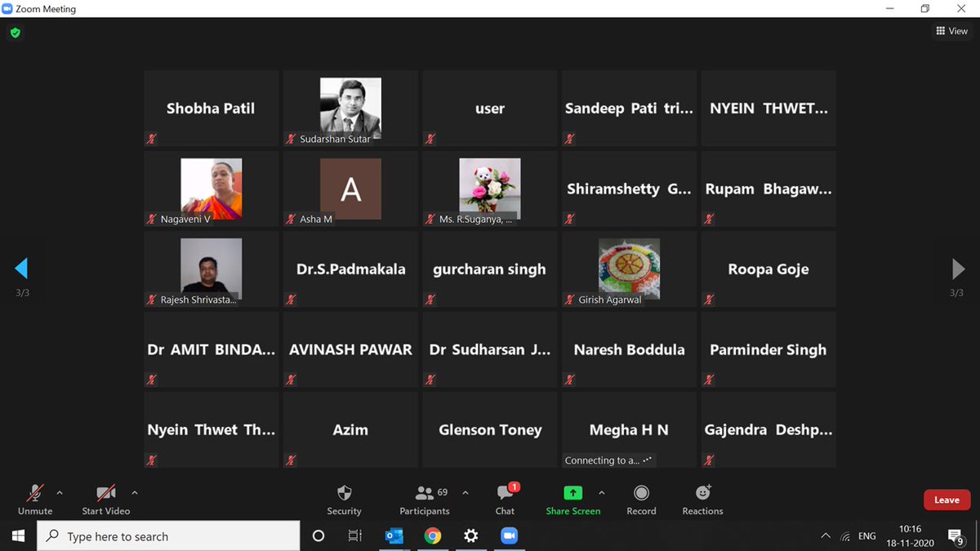Click the taskbar search box
Image resolution: width=980 pixels, height=551 pixels.
(x=168, y=536)
